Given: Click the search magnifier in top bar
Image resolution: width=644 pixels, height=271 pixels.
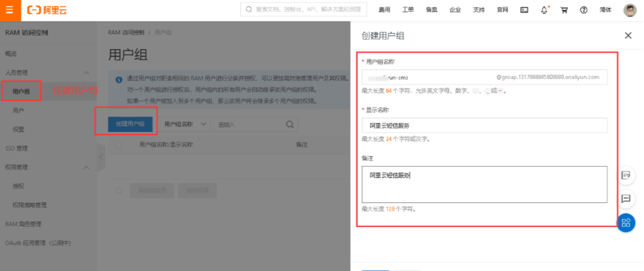Looking at the screenshot, I should click(x=249, y=9).
